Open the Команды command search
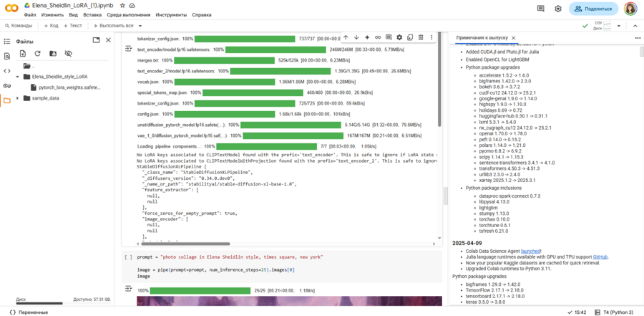The width and height of the screenshot is (644, 316). click(19, 26)
